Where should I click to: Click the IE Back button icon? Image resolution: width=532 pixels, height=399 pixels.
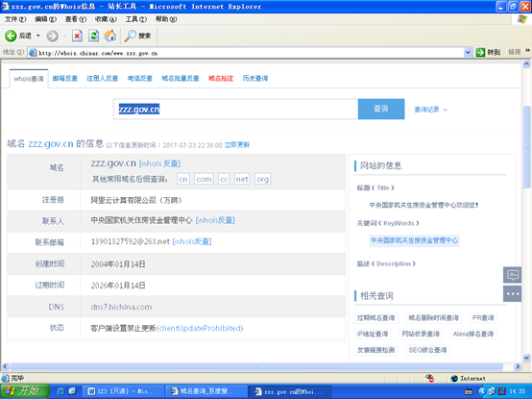[11, 36]
